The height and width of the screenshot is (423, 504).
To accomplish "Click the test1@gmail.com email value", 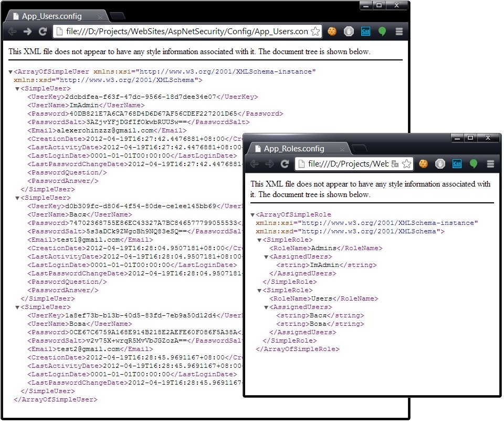I will tap(88, 240).
